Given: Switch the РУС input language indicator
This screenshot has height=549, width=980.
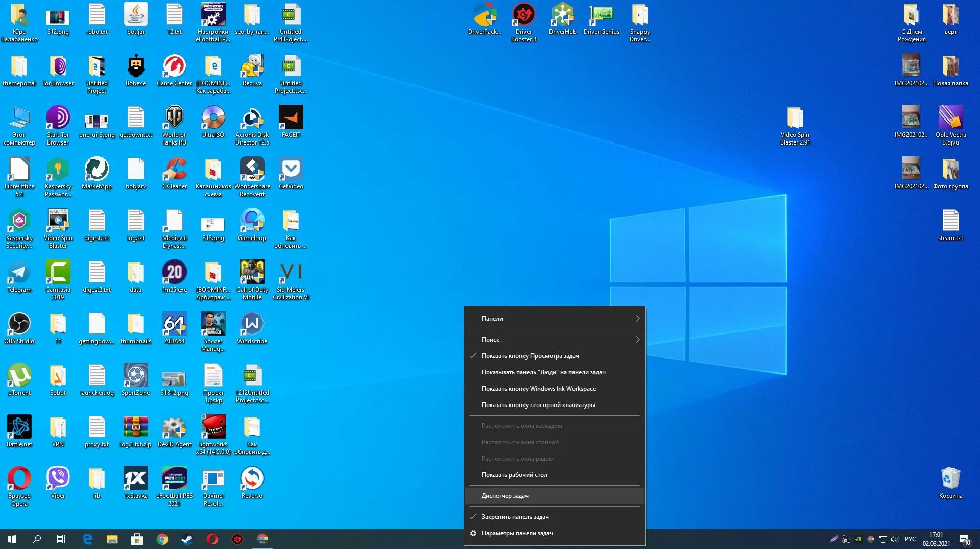Looking at the screenshot, I should pyautogui.click(x=910, y=539).
